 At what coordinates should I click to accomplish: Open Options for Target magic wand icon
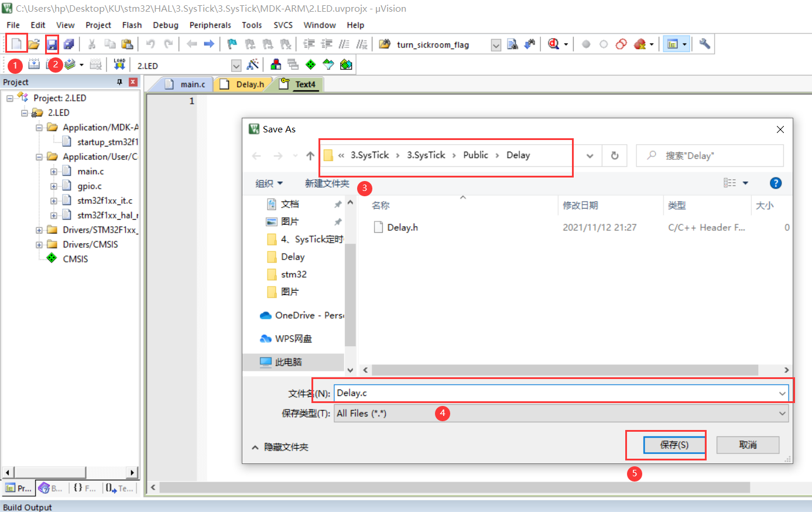(253, 64)
